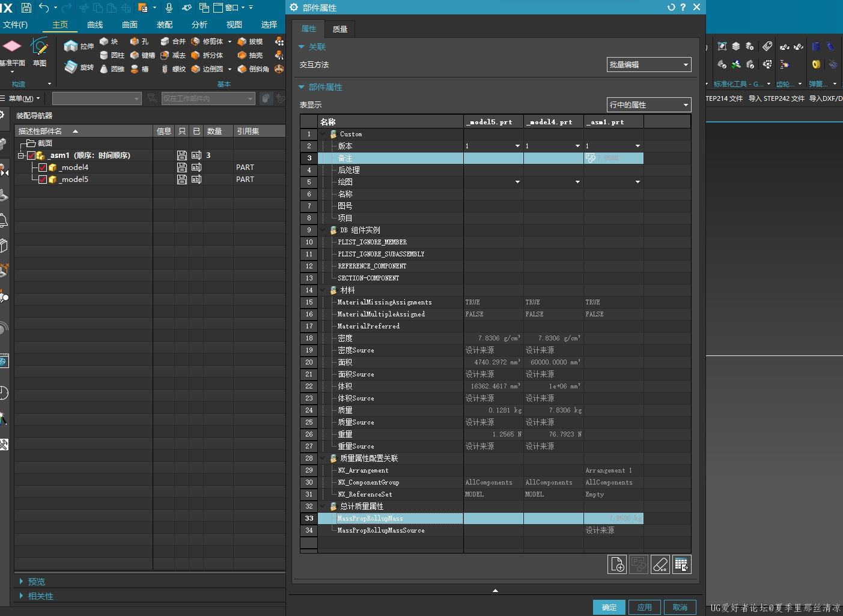The image size is (843, 616).
Task: Click the export table to spreadsheet icon
Action: pos(682,564)
